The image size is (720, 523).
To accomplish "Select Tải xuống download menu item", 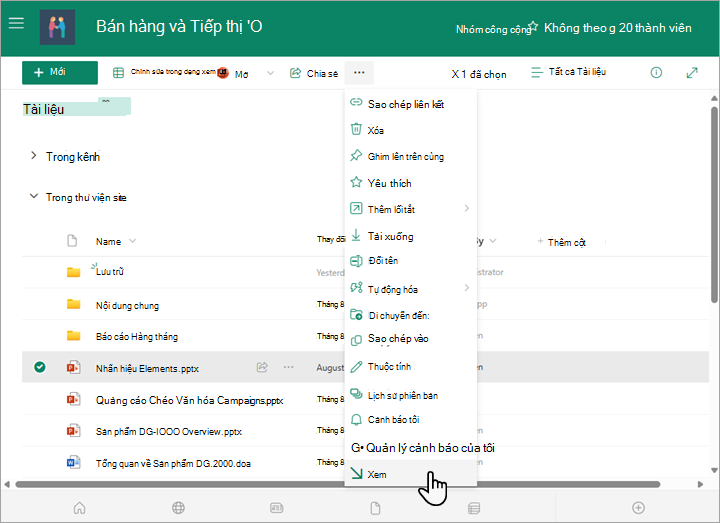I will pyautogui.click(x=411, y=236).
